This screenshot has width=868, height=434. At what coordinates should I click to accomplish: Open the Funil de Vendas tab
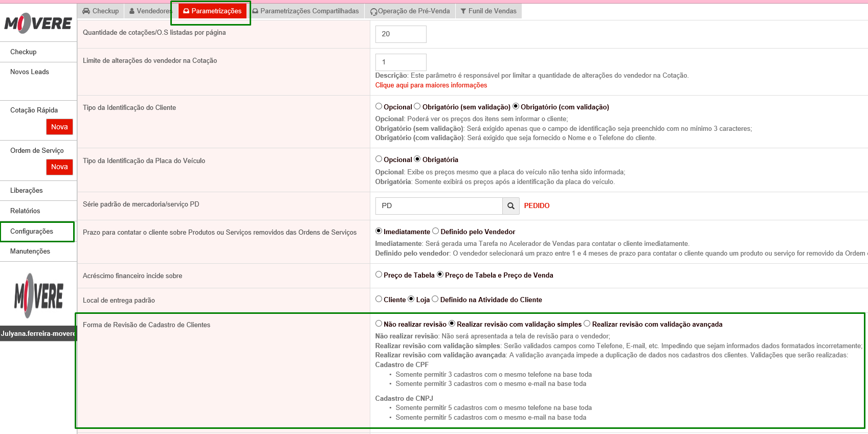[488, 11]
